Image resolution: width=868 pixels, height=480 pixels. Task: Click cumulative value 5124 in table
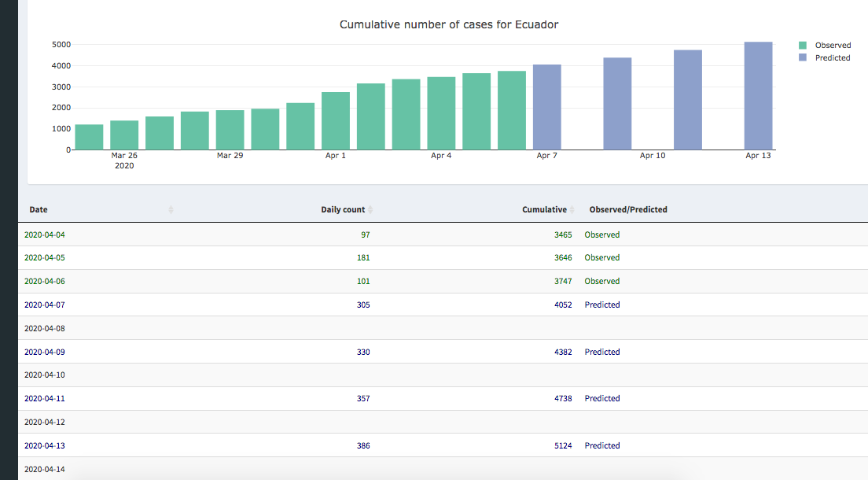[563, 445]
